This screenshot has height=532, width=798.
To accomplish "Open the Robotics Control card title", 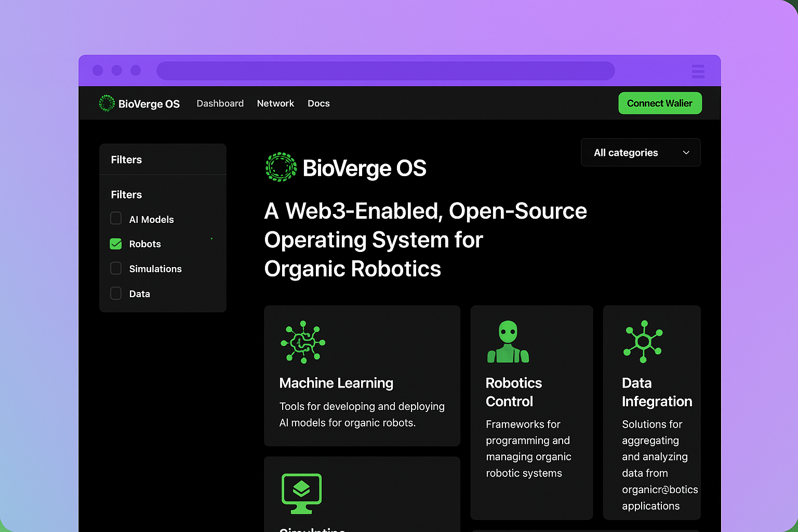I will point(513,392).
